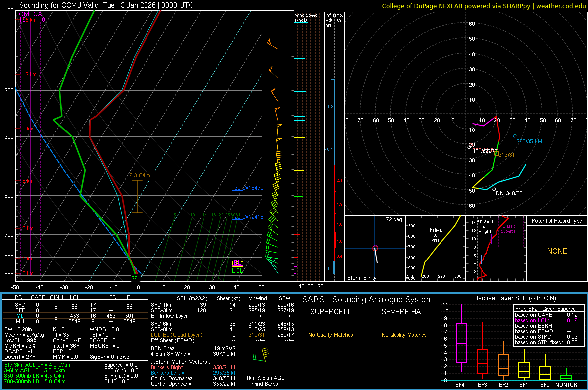Select Sfc-3km AGL LR = 4.9 C/km
This screenshot has width=588, height=390.
point(37,365)
